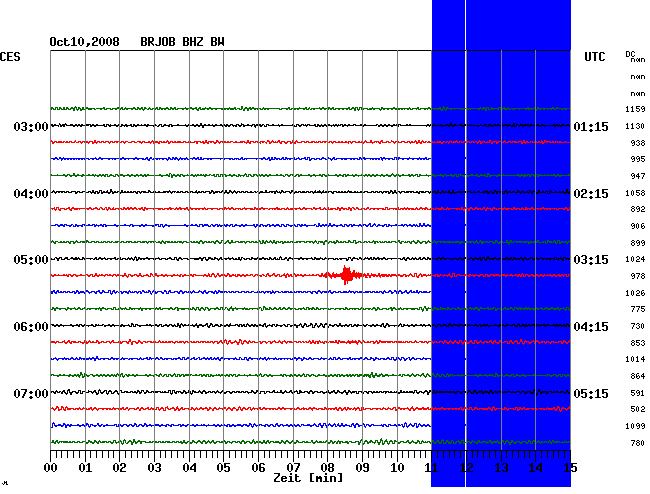The image size is (650, 494).
Task: Click the CES time zone header
Action: coord(10,57)
